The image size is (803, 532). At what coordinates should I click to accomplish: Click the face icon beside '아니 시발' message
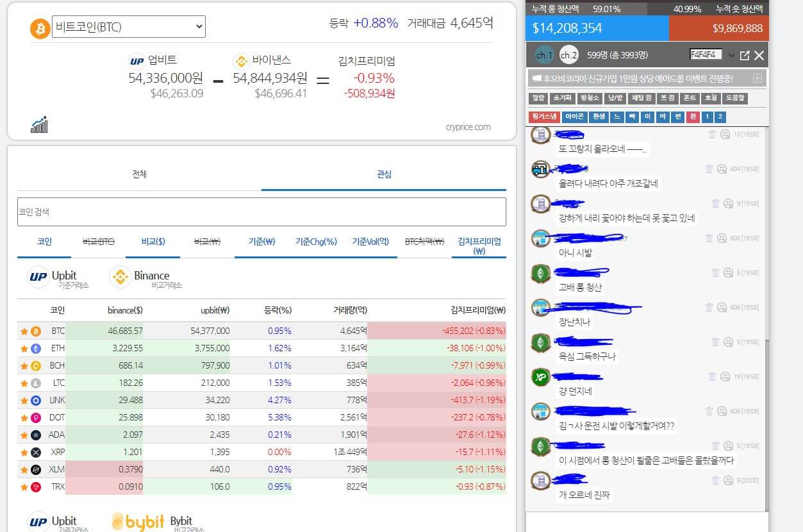pyautogui.click(x=722, y=238)
